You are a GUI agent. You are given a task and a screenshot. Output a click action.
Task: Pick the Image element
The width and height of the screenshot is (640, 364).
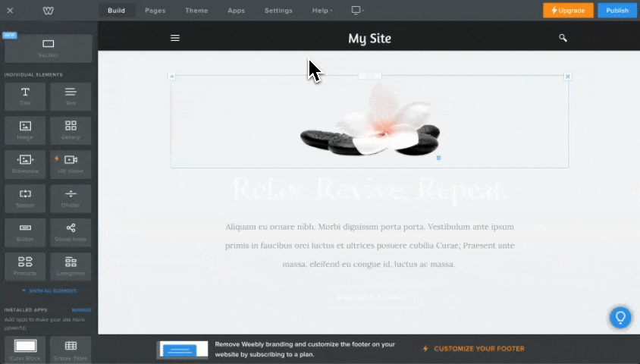25,130
